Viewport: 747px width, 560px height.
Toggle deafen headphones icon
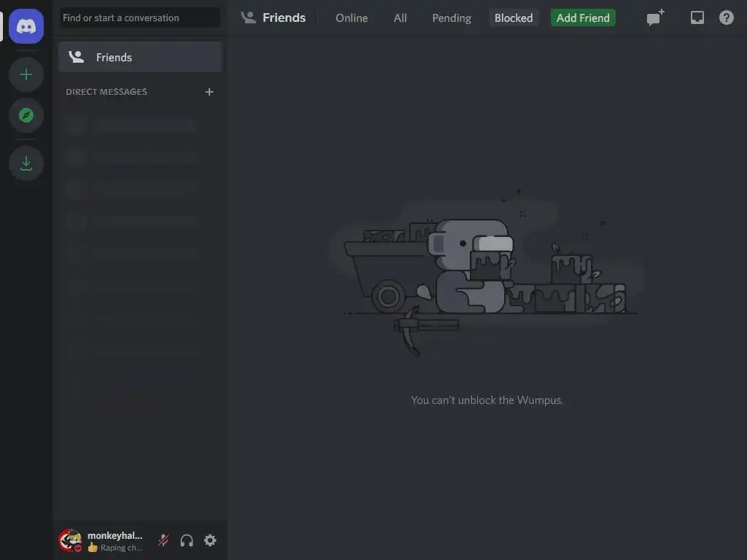pyautogui.click(x=187, y=540)
